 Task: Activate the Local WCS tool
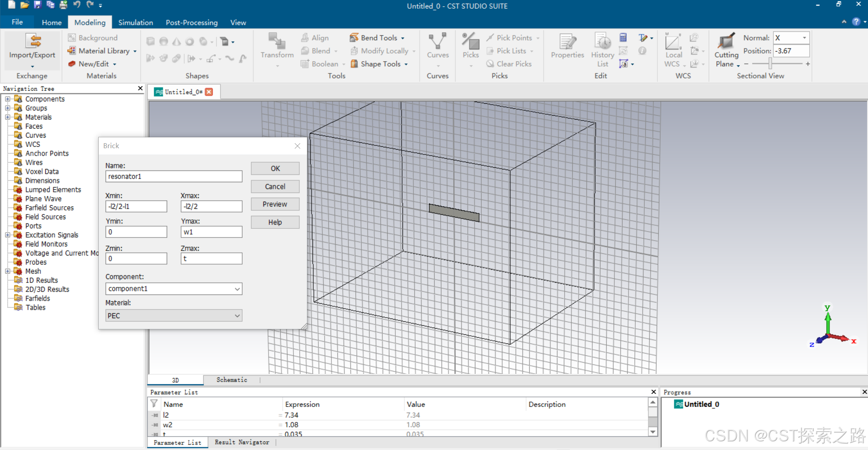tap(673, 50)
